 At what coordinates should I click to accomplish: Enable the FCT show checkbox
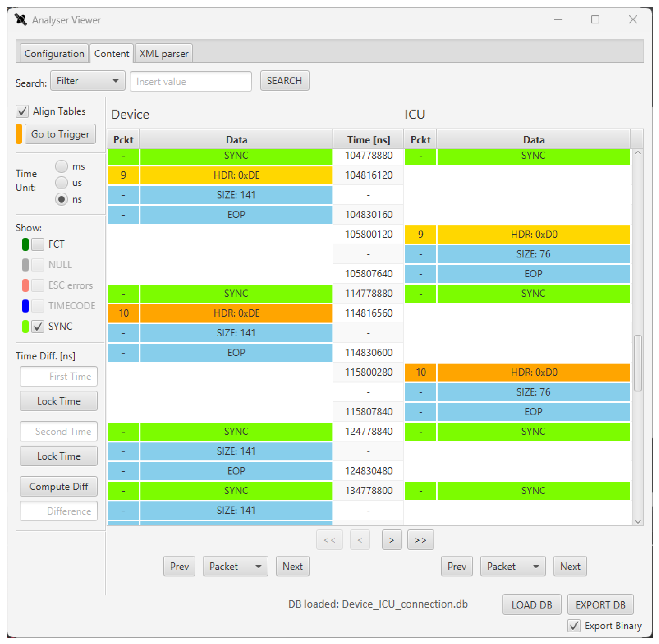point(37,244)
